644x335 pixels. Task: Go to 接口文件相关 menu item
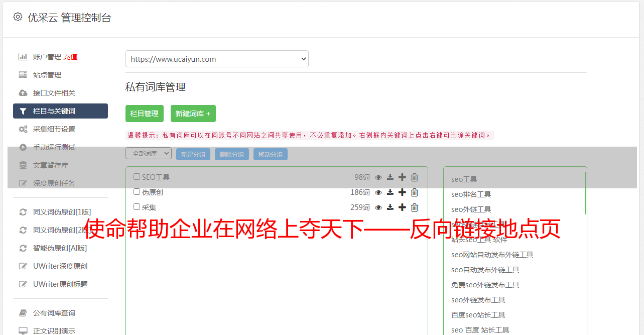click(54, 93)
